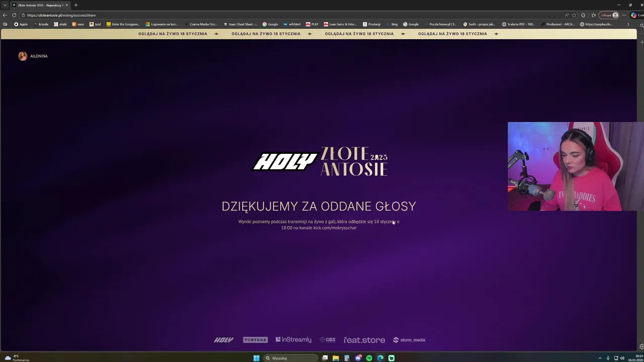Select the Złote Antosie 2025 browser tab
This screenshot has height=362, width=644.
click(39, 5)
